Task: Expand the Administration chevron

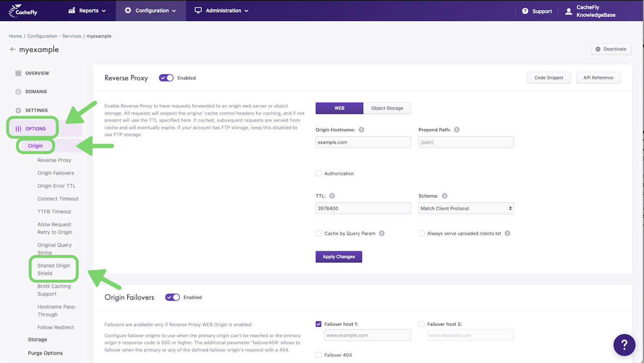Action: click(246, 11)
